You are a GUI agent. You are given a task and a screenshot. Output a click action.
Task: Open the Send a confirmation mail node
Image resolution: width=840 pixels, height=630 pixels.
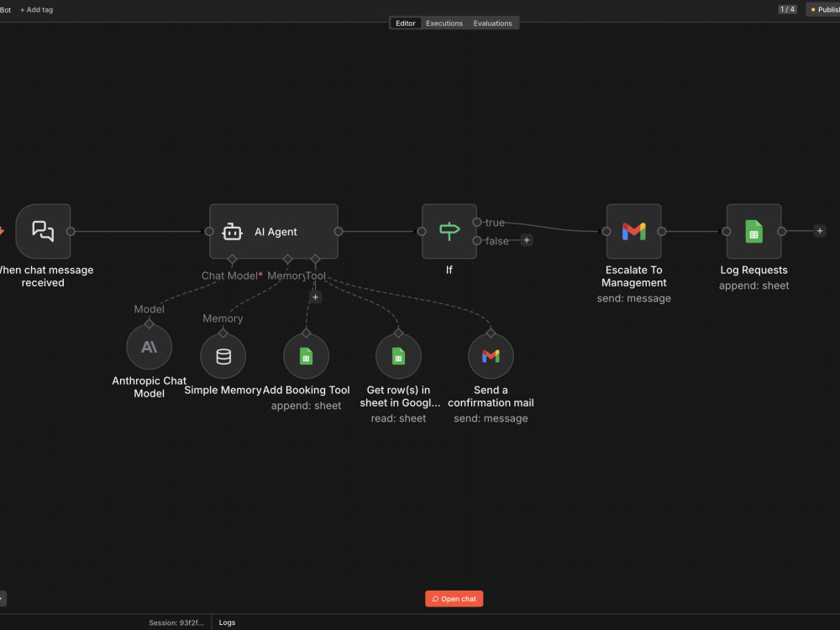tap(491, 356)
